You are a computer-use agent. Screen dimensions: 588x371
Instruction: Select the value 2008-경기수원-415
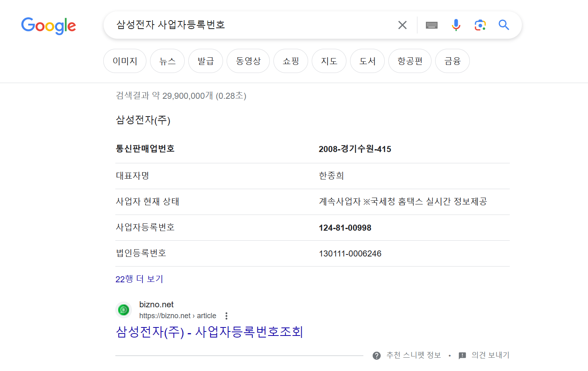(355, 149)
